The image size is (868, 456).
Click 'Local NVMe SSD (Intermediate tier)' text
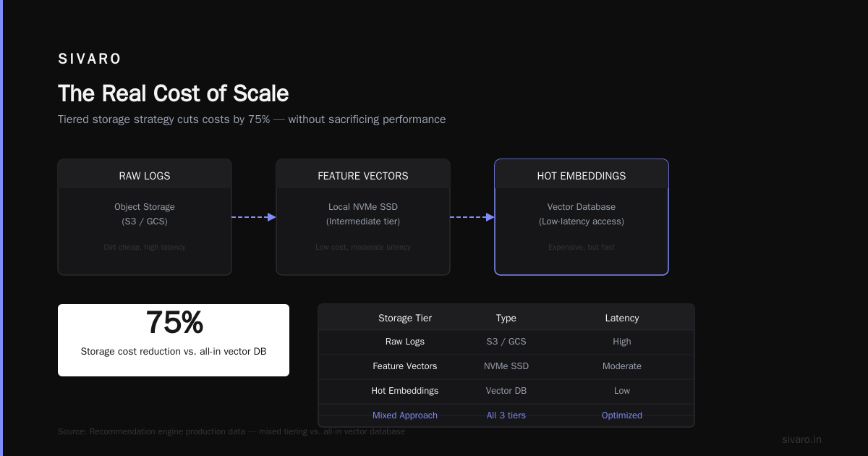363,214
